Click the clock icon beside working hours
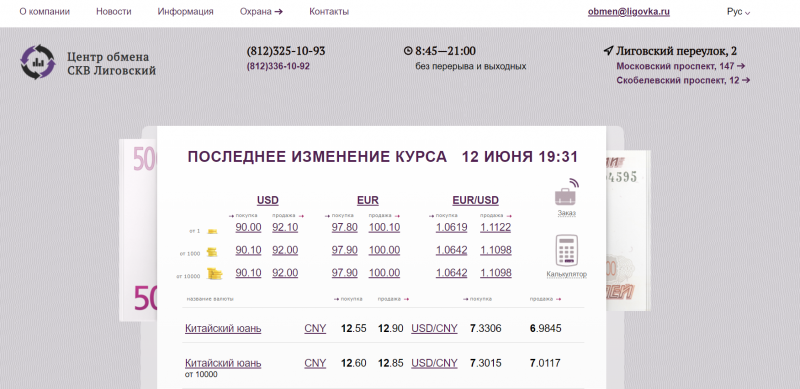Screen dimensions: 800x389 (408, 51)
